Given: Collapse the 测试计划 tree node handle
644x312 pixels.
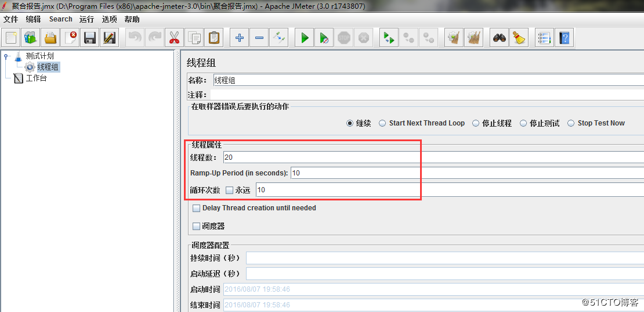Looking at the screenshot, I should pos(5,56).
